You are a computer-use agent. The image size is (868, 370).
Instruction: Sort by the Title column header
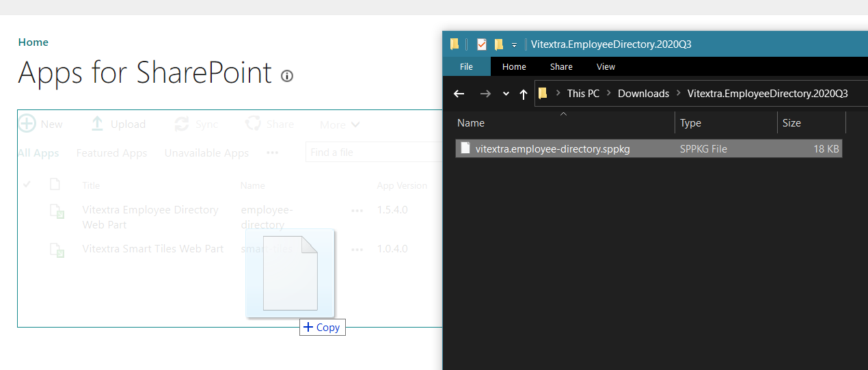(x=91, y=185)
